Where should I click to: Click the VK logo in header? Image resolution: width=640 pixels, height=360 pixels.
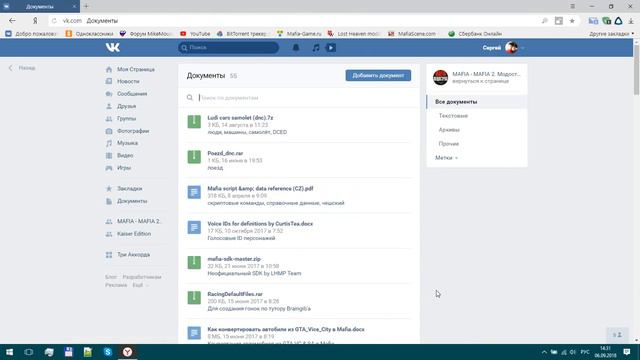tap(113, 47)
